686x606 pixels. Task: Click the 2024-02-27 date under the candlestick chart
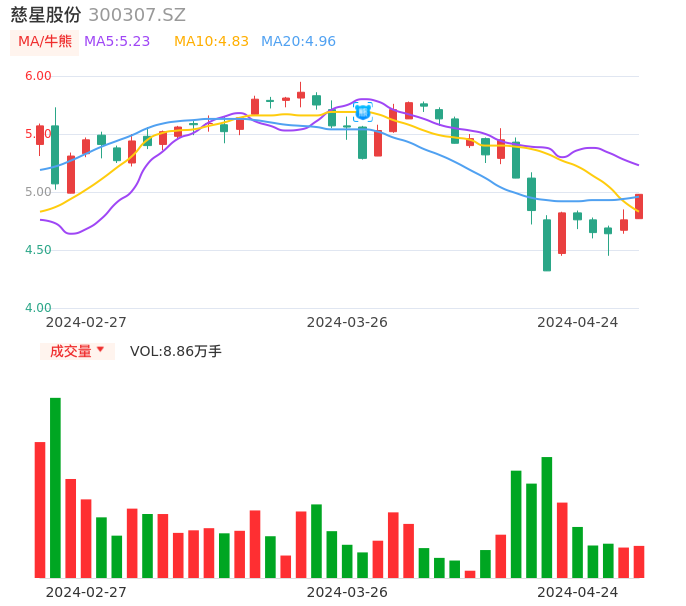pyautogui.click(x=86, y=322)
